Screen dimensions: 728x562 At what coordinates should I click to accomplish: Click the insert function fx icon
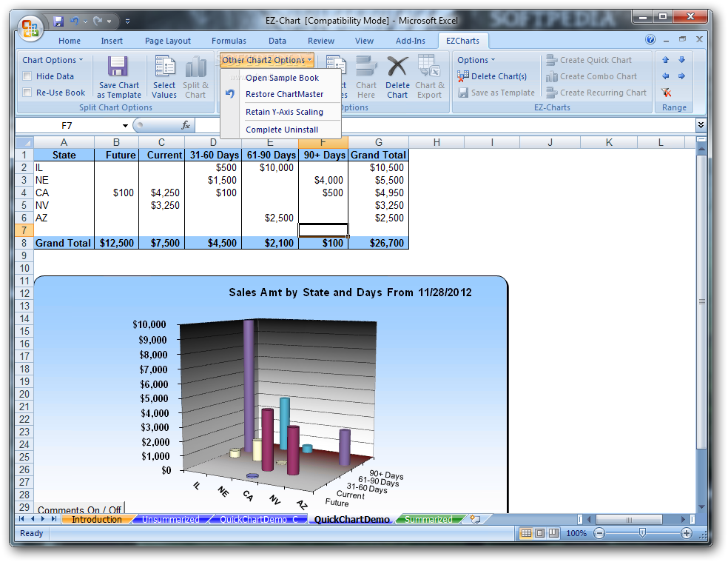click(x=186, y=125)
